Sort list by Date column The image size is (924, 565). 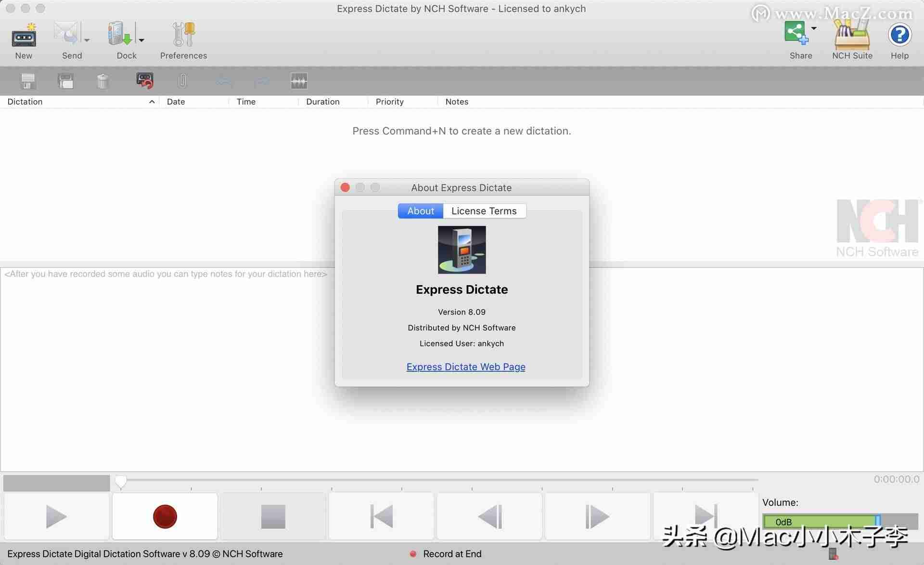tap(194, 102)
